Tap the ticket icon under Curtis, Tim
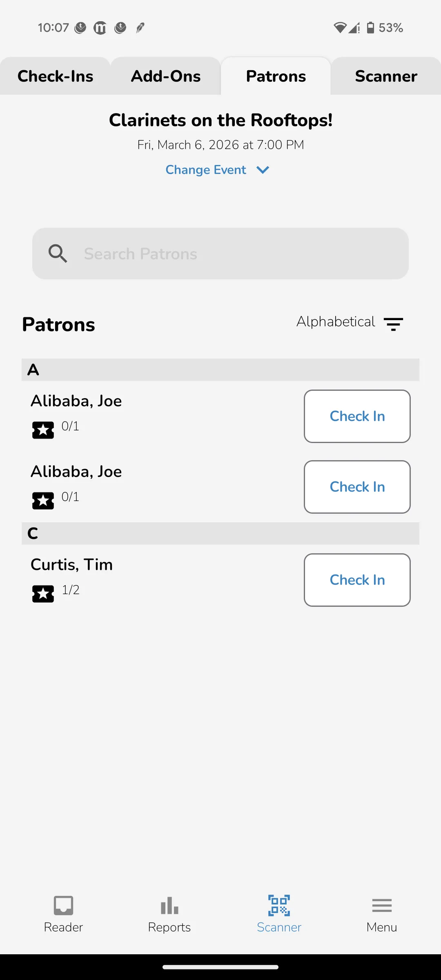Screen dimensions: 441x980 tap(43, 594)
